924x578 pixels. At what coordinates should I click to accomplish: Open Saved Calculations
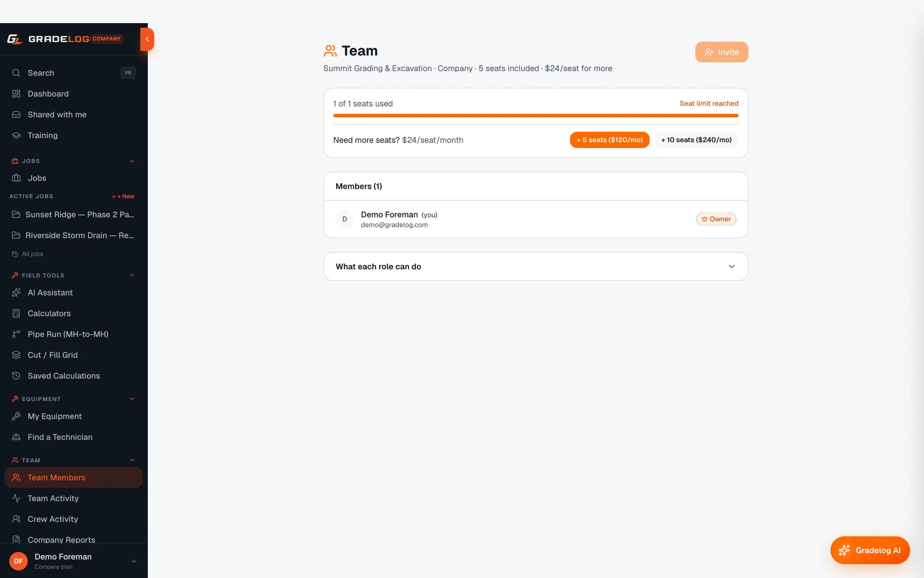point(73,376)
